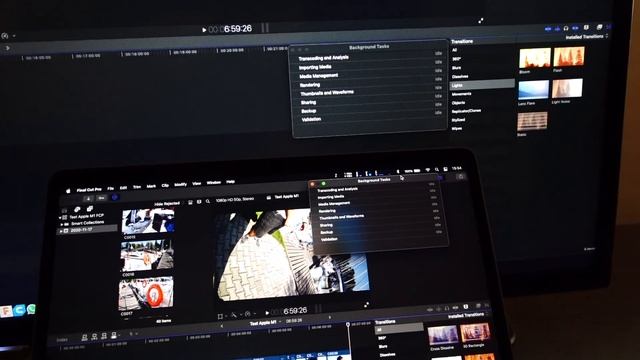Expand Smart Collections disclosure triangle
The width and height of the screenshot is (640, 360).
[62, 224]
